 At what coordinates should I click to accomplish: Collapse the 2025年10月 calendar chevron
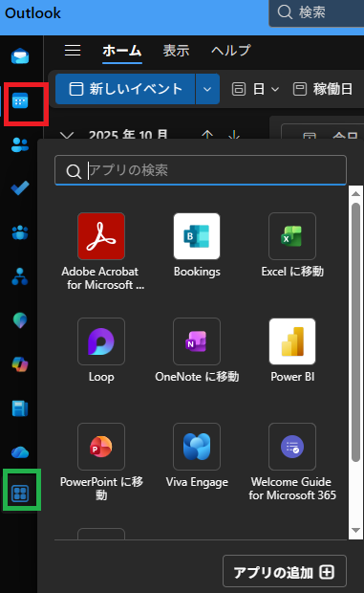[67, 136]
